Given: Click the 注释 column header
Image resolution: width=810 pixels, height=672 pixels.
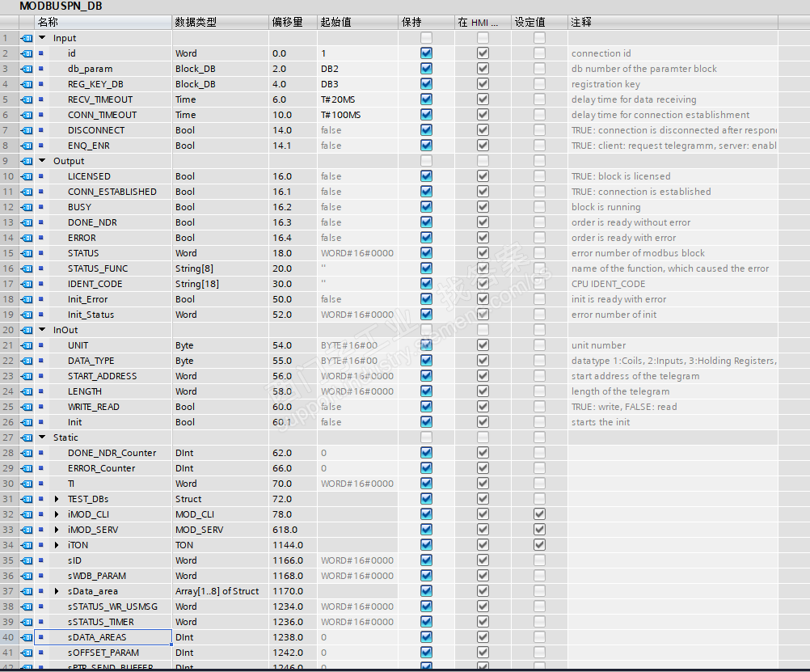Looking at the screenshot, I should click(x=673, y=22).
